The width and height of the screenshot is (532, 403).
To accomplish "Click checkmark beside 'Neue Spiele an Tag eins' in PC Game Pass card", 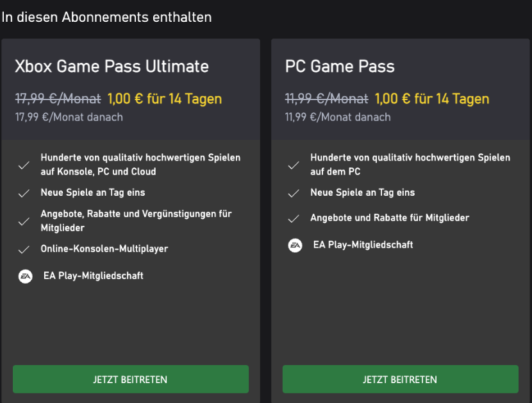I will click(294, 193).
